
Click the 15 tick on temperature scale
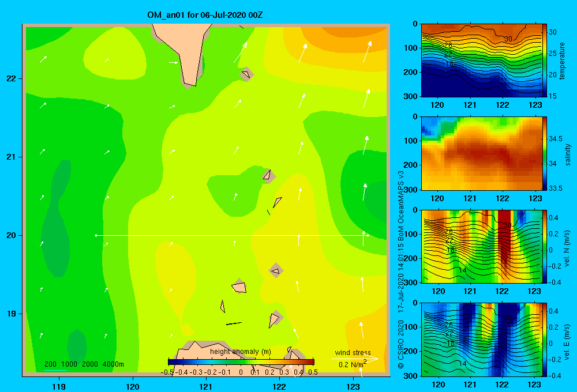point(552,96)
